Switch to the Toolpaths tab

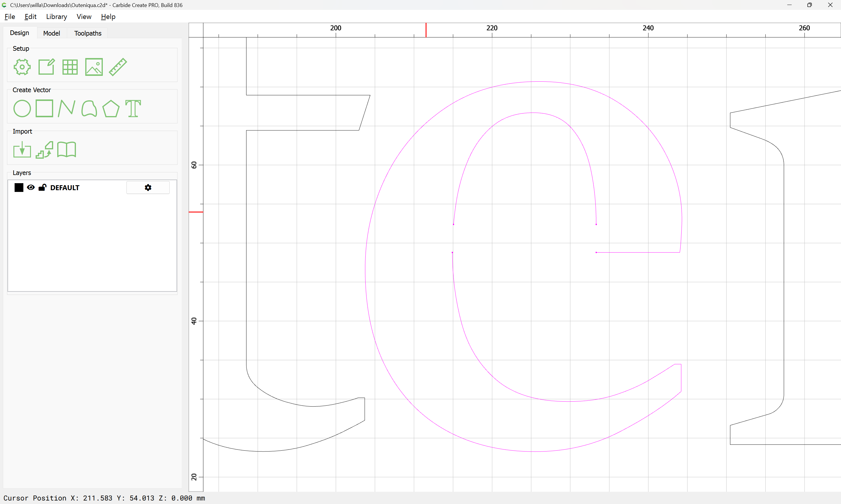[88, 33]
